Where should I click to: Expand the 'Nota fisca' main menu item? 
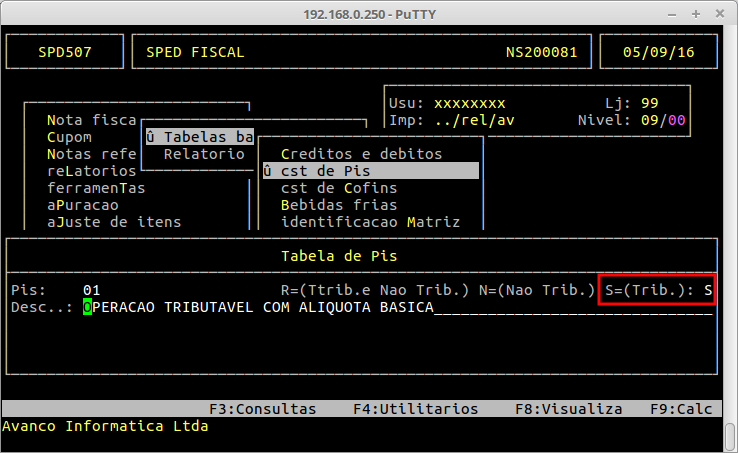91,120
